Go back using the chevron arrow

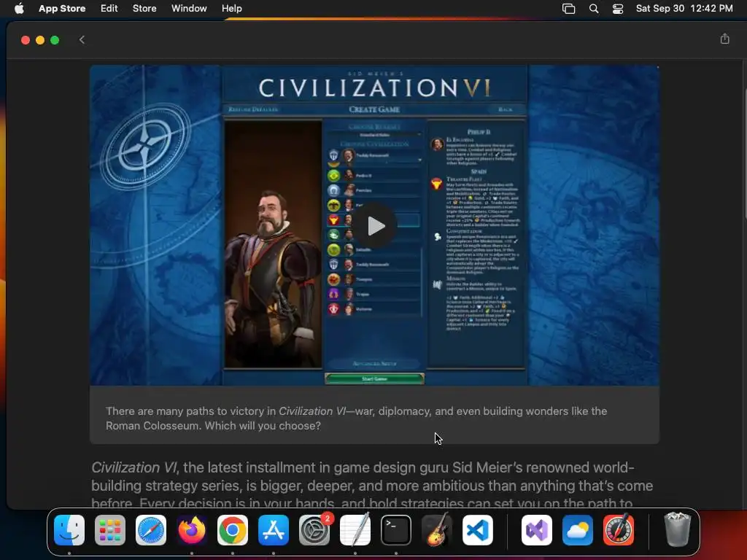point(82,39)
